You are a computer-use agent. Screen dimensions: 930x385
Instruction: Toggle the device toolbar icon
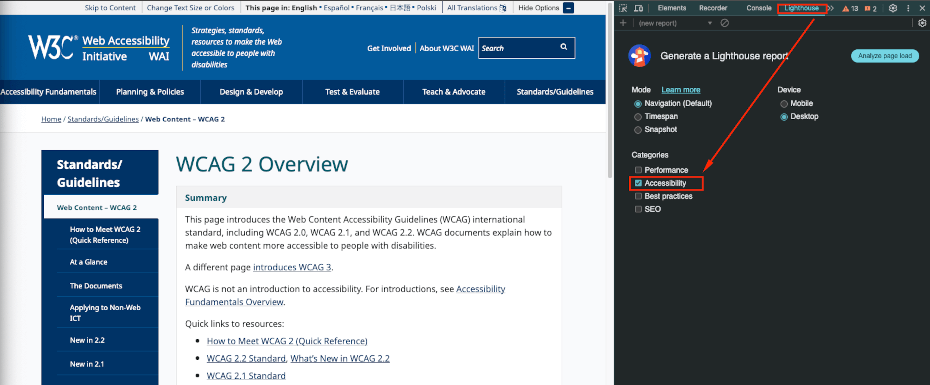pyautogui.click(x=639, y=8)
